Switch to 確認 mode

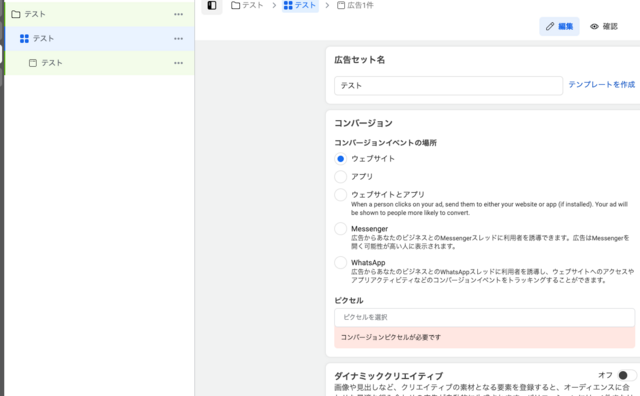click(x=604, y=27)
